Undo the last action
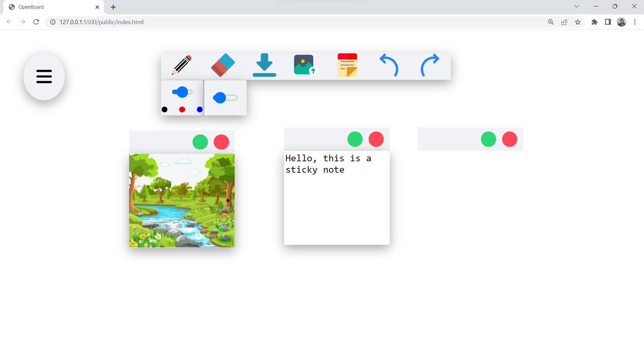Image resolution: width=644 pixels, height=338 pixels. [x=389, y=66]
